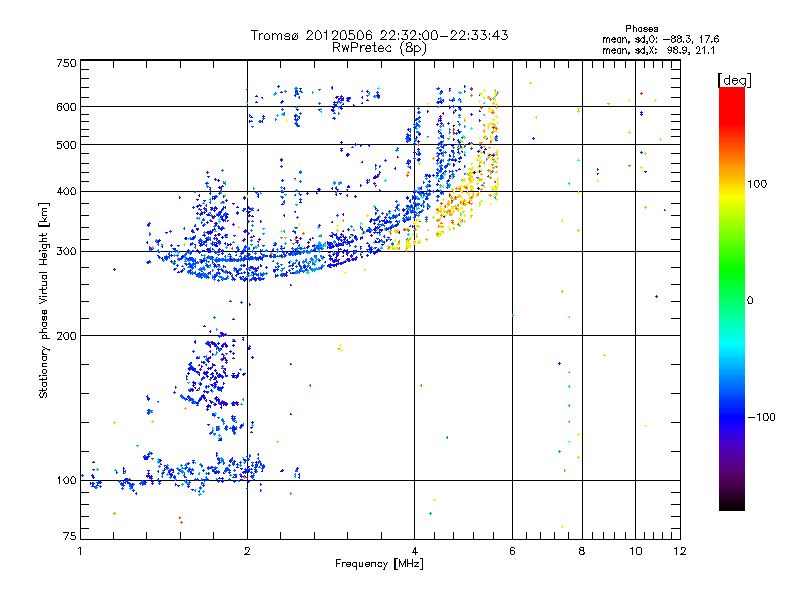Screen dimensions: 800x600
Task: Click the y-axis tick label '400'
Action: click(67, 192)
